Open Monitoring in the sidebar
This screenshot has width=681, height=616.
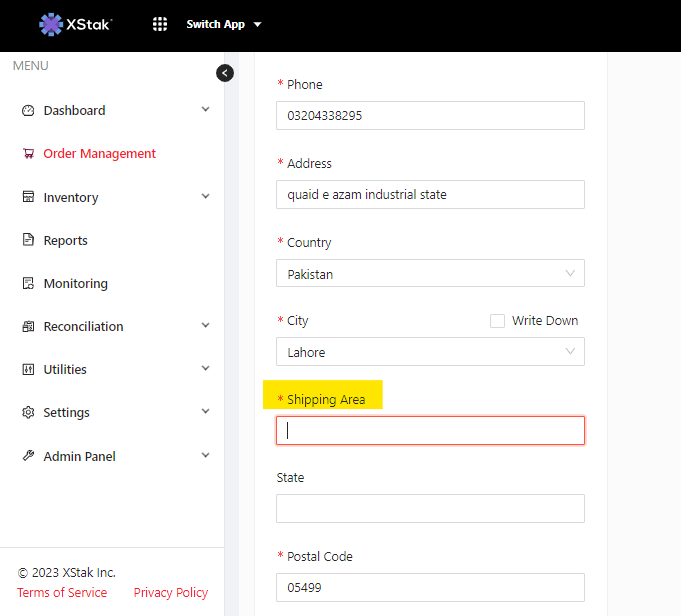coord(75,284)
